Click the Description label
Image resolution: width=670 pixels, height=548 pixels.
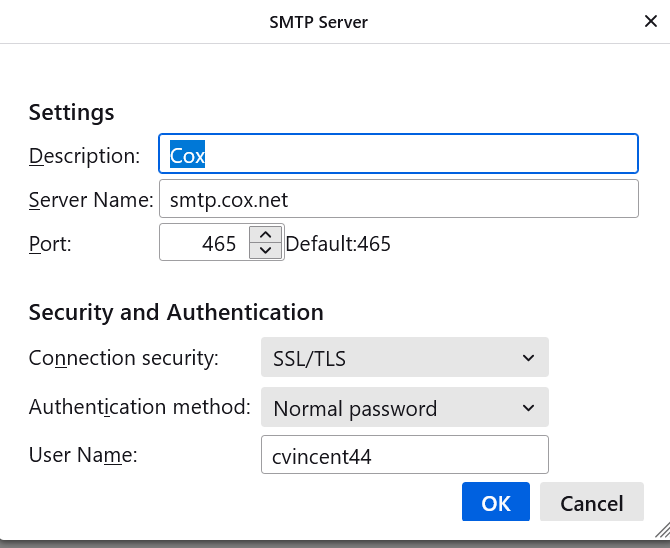pyautogui.click(x=84, y=156)
